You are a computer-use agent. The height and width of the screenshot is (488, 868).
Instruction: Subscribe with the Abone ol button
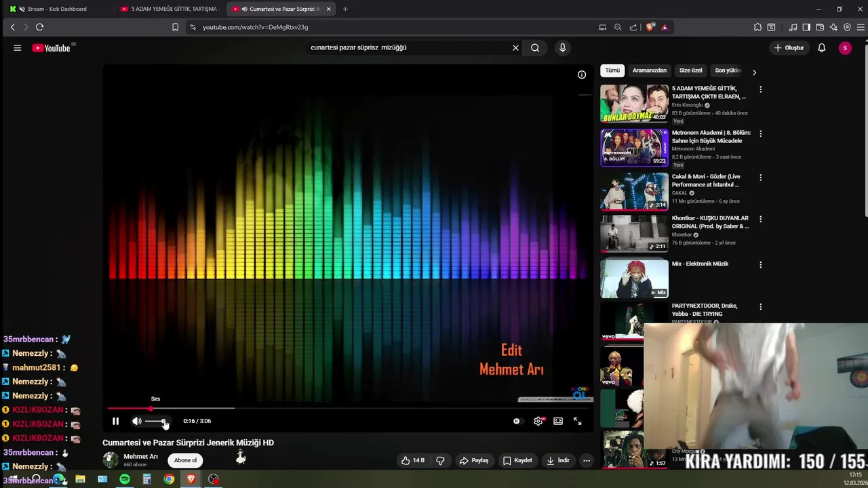[x=185, y=460]
